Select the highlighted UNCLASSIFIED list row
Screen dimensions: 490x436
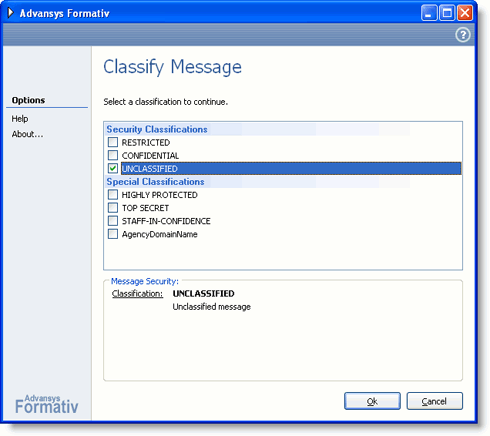click(x=291, y=169)
